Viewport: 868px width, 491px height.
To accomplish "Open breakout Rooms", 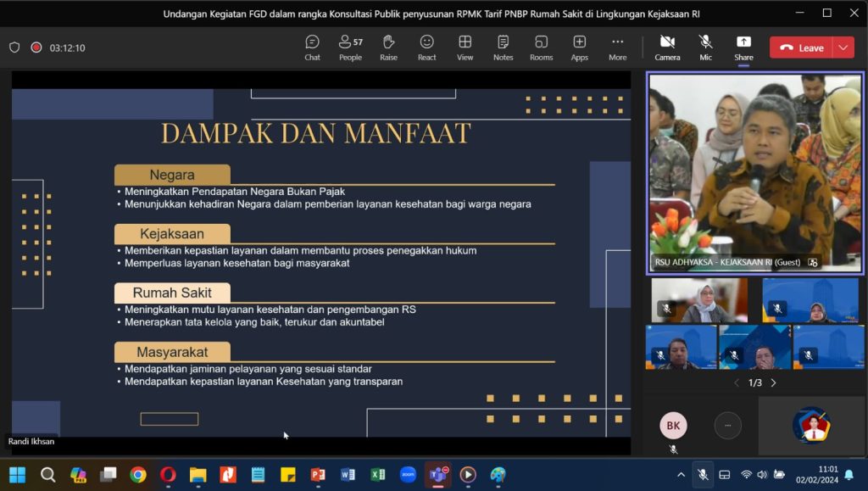I will point(541,47).
